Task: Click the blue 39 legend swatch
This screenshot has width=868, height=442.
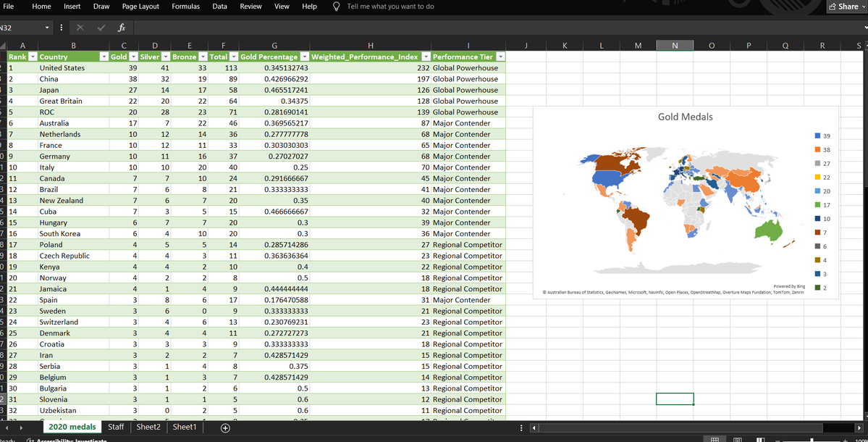Action: (817, 136)
